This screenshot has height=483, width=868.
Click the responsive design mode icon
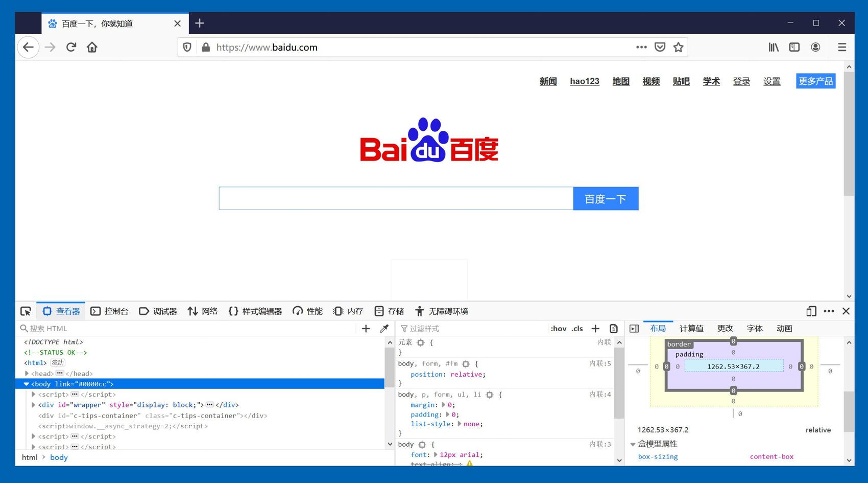[811, 311]
